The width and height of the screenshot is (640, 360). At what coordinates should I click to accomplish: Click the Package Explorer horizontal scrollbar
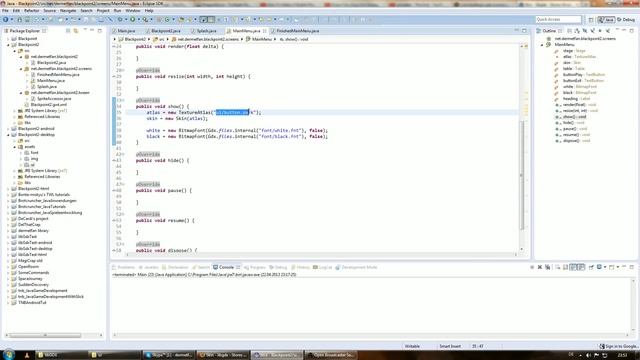click(45, 336)
